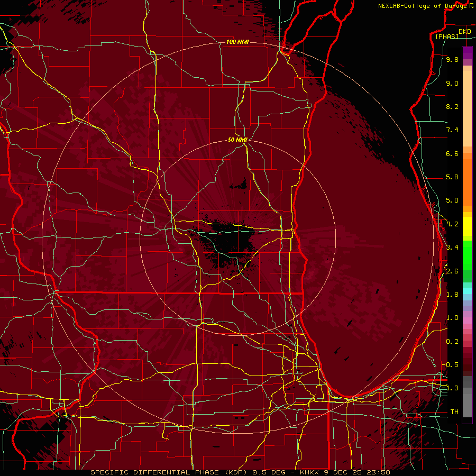
Task: Click the [PHAS] legend heading
Action: pos(447,36)
